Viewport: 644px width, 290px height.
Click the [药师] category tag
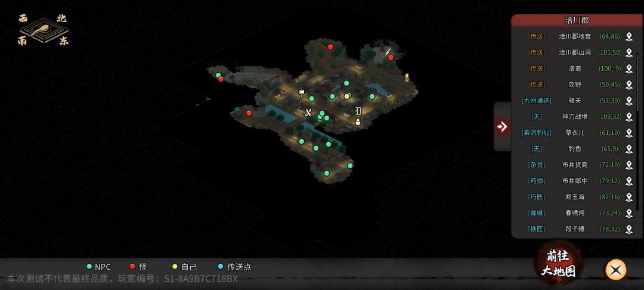click(x=537, y=181)
